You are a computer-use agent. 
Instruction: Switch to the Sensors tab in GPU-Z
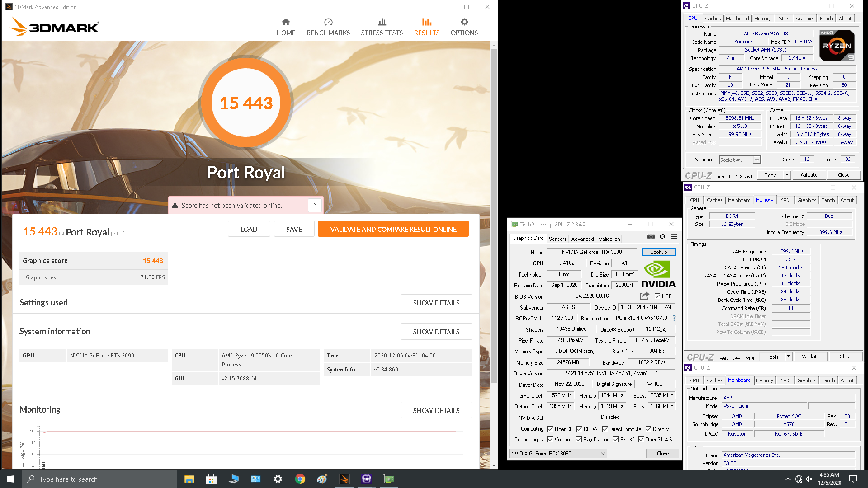(x=557, y=239)
